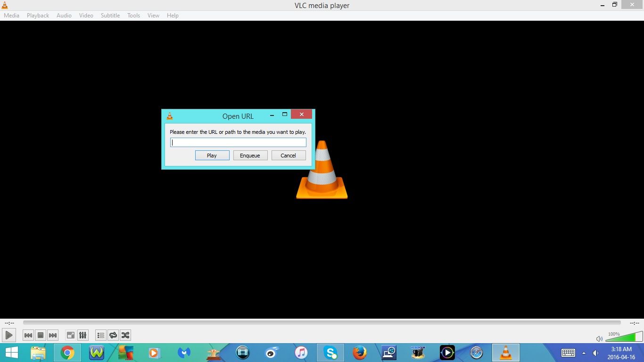Enable random shuffle playback
The width and height of the screenshot is (644, 362).
[x=125, y=335]
